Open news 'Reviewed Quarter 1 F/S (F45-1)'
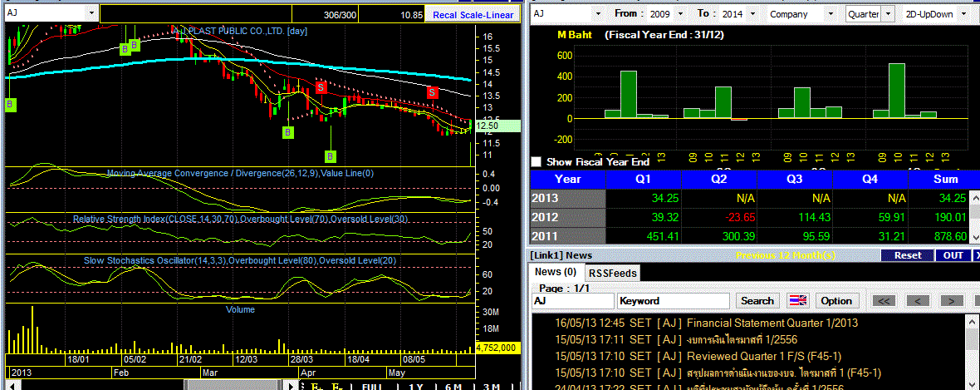The height and width of the screenshot is (390, 980). [x=764, y=356]
